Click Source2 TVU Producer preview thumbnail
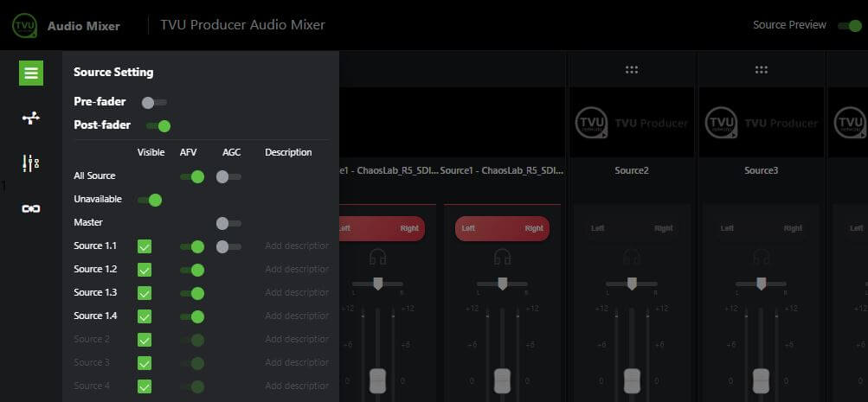This screenshot has height=402, width=868. coord(632,122)
